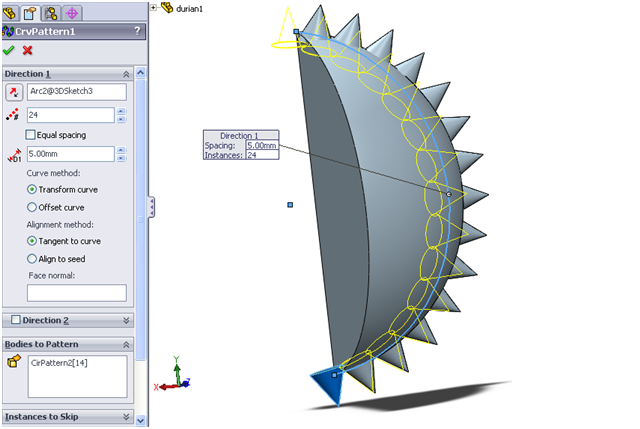Click the number of instances icon
The height and width of the screenshot is (429, 640).
point(13,115)
